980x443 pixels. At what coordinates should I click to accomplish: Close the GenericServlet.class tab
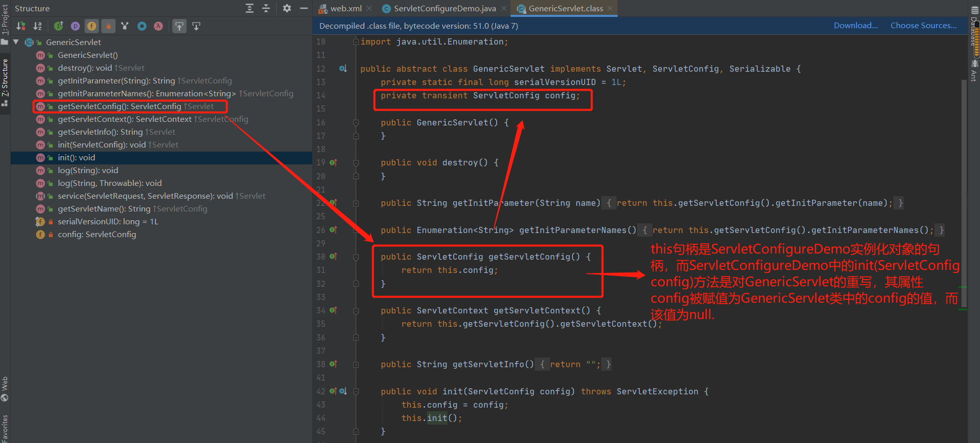coord(610,9)
